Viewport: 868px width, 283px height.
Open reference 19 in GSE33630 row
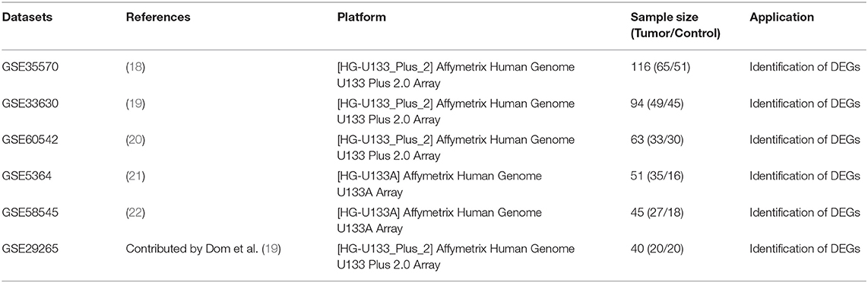pyautogui.click(x=135, y=103)
